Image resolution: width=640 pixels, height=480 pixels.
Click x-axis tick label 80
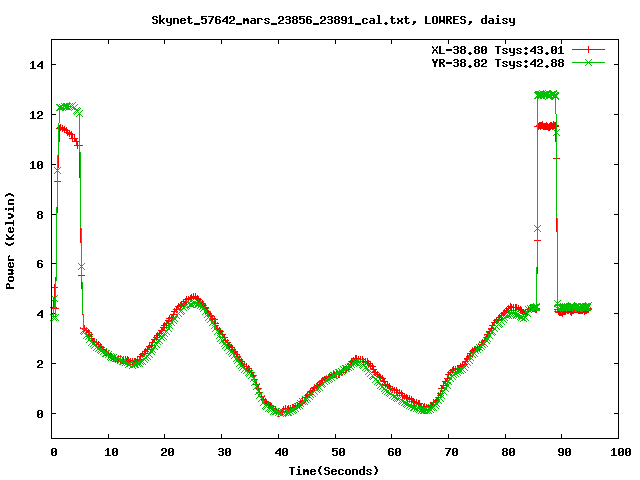508,452
